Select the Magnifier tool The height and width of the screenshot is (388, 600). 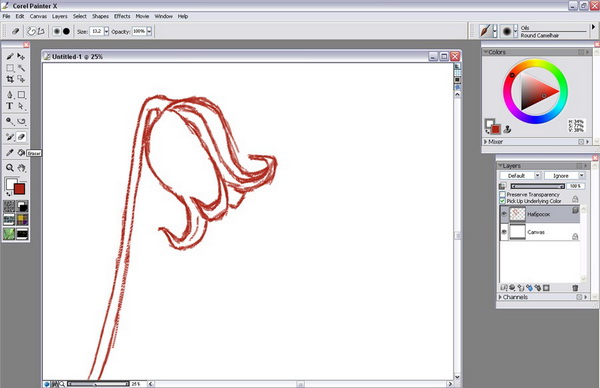[x=10, y=168]
